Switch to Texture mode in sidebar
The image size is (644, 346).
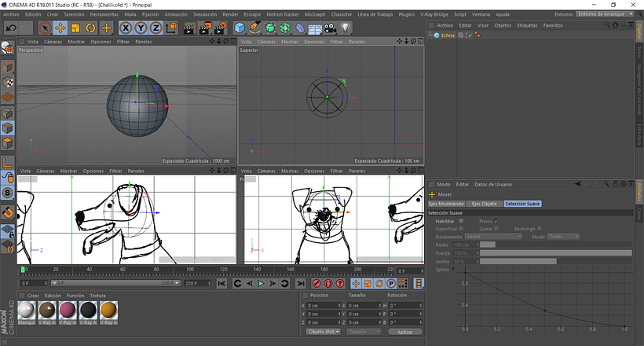[8, 82]
